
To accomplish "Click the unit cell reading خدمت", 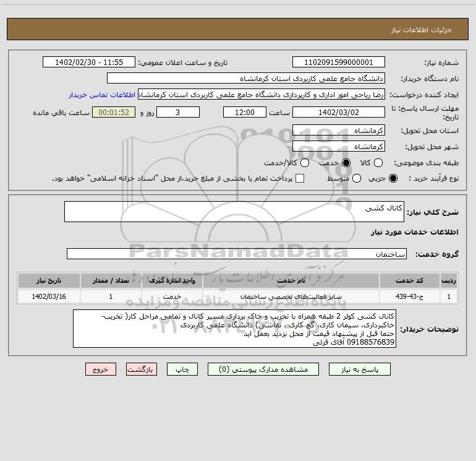I will (x=172, y=296).
